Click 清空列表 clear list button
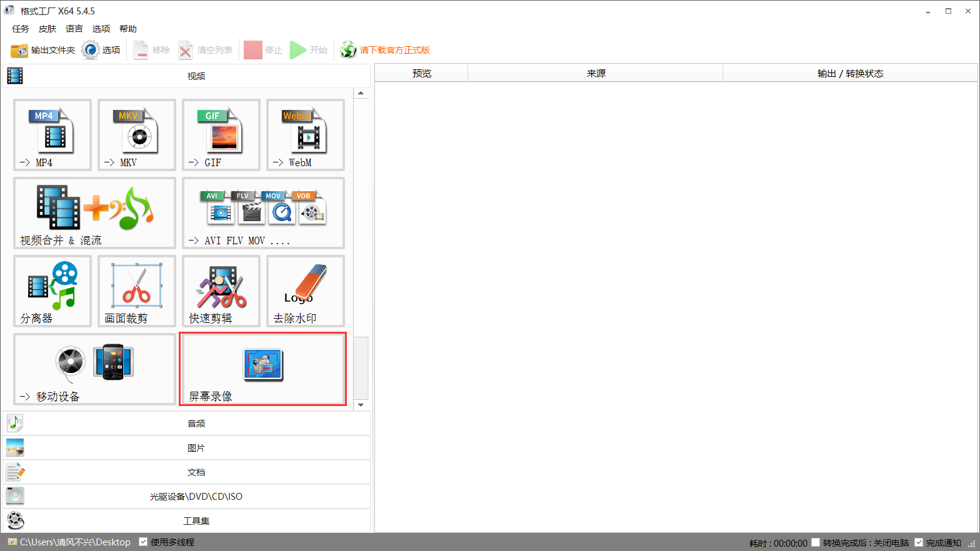980x551 pixels. coord(205,50)
